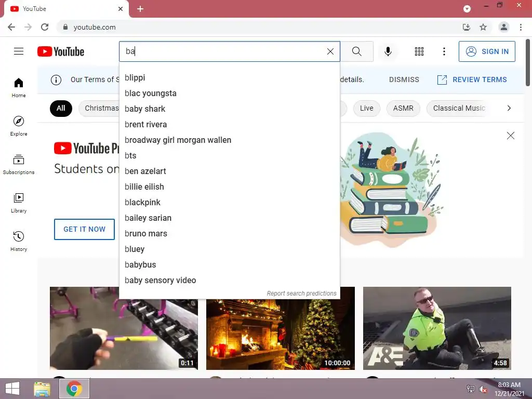Select the Live filter chip
532x399 pixels.
[366, 108]
